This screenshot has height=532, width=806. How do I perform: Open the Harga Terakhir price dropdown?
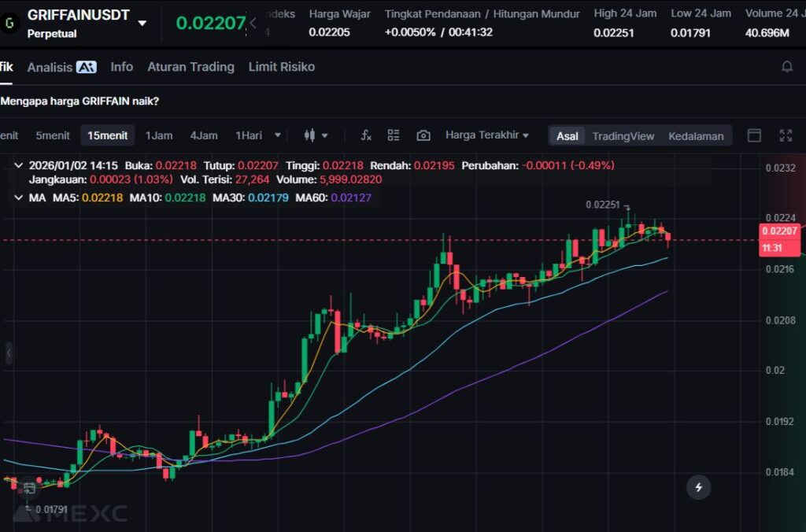coord(486,135)
